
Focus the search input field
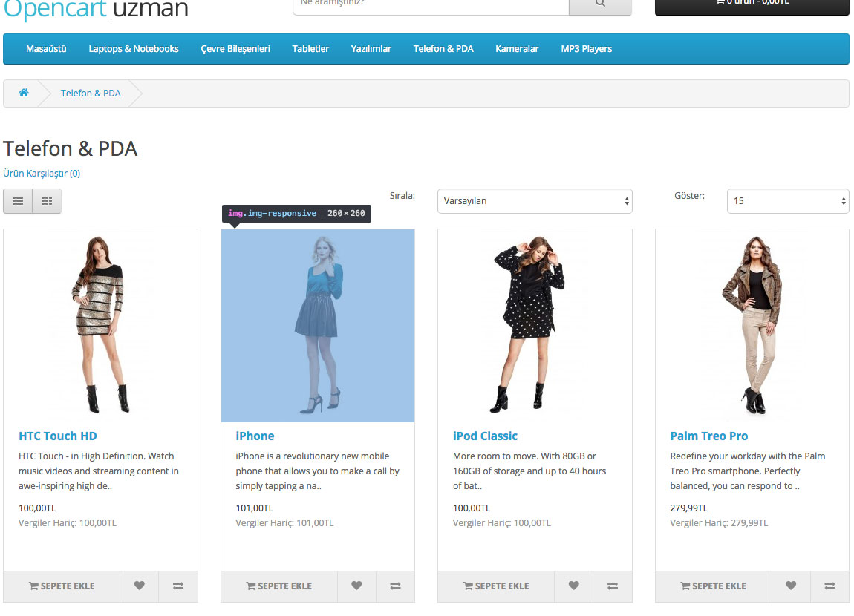(x=431, y=4)
